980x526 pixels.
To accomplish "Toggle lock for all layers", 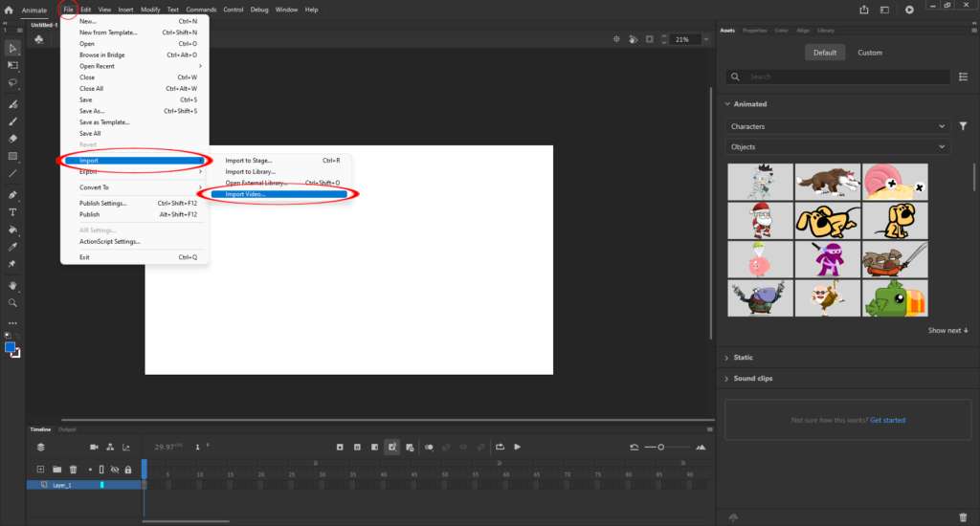I will (128, 470).
